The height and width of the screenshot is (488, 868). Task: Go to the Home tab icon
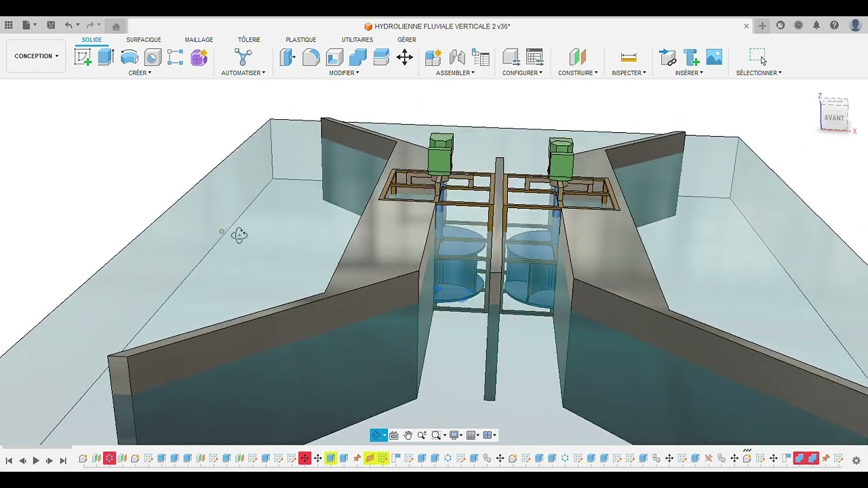coord(116,26)
